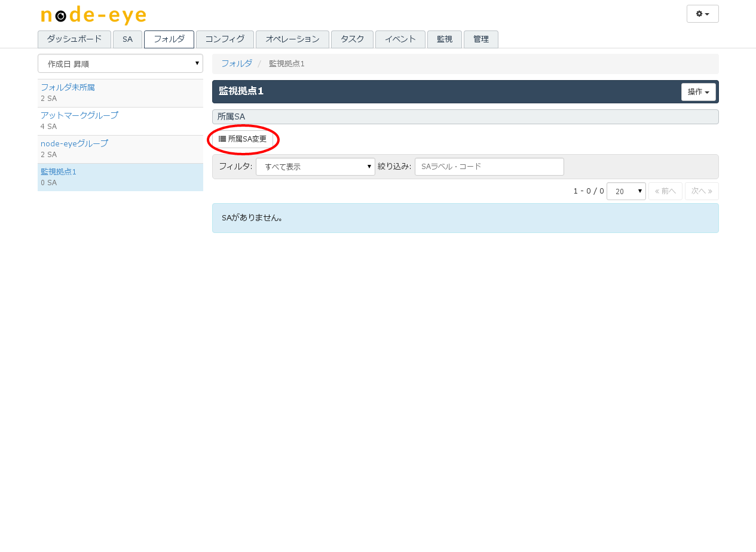Click the 4 SA count text
The width and height of the screenshot is (756, 552).
tap(49, 127)
